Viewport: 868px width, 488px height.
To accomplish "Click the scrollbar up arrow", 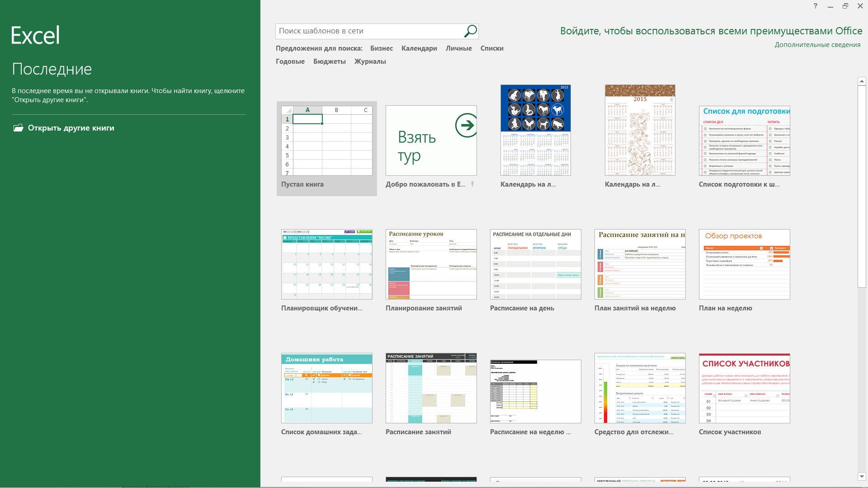I will (862, 81).
